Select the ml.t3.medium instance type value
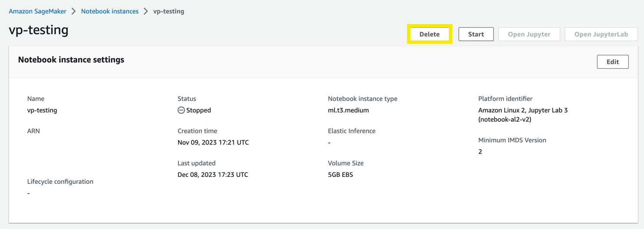644x229 pixels. point(348,110)
